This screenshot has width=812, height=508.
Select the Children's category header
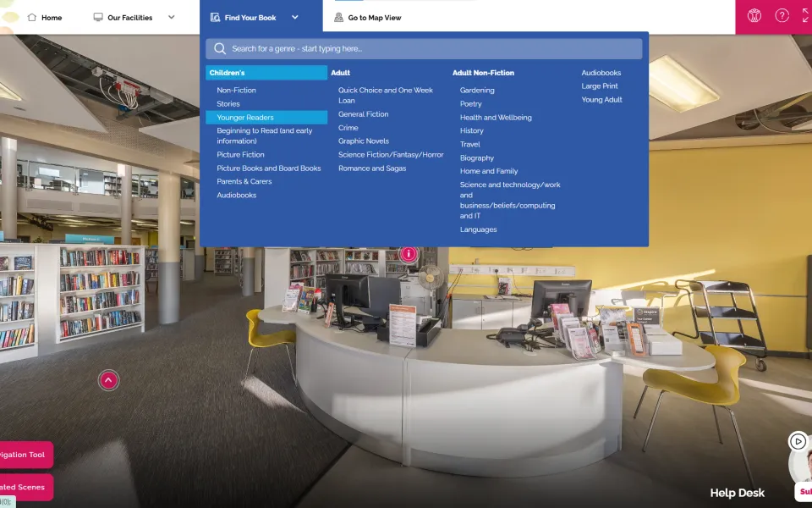(x=227, y=73)
